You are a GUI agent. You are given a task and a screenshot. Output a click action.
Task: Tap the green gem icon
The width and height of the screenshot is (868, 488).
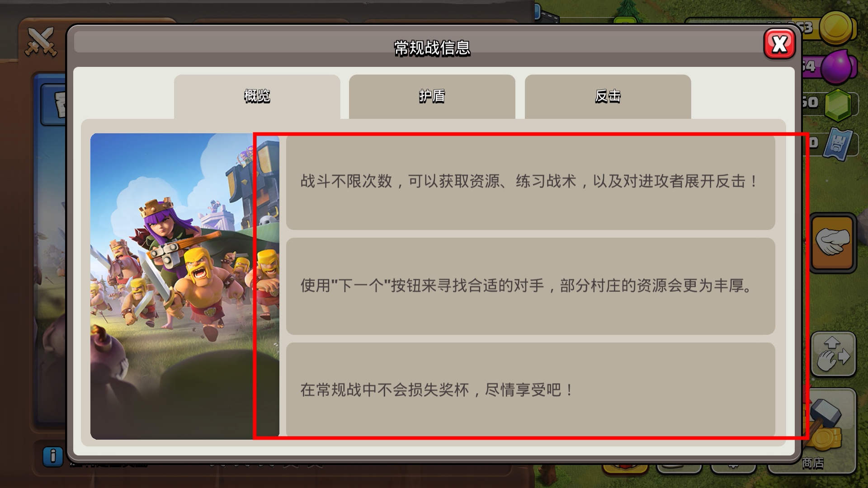[x=838, y=105]
